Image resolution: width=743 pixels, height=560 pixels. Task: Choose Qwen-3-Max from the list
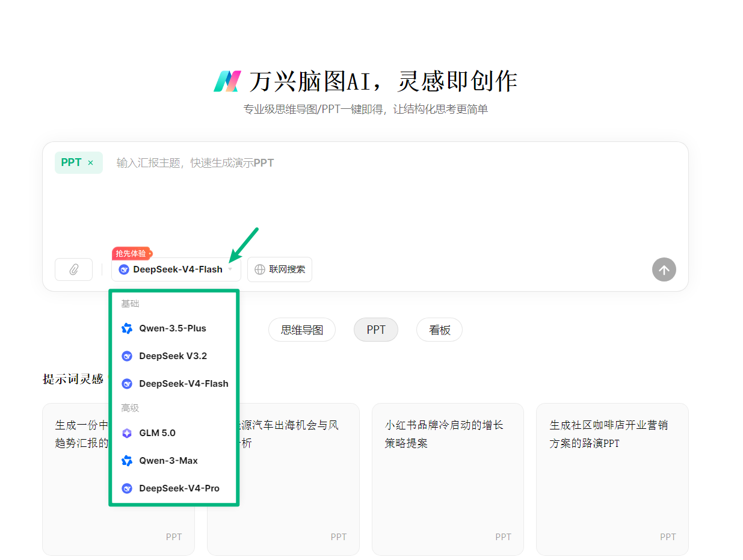pos(174,461)
